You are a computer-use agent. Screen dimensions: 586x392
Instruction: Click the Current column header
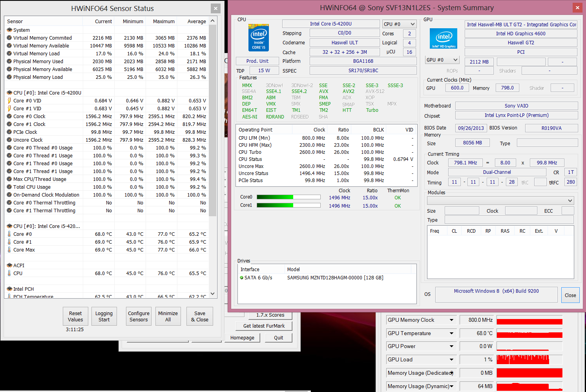tap(99, 22)
